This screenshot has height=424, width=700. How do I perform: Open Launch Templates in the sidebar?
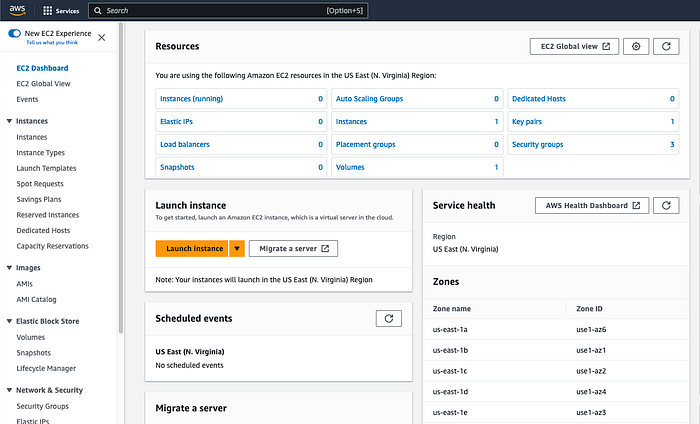tap(46, 168)
